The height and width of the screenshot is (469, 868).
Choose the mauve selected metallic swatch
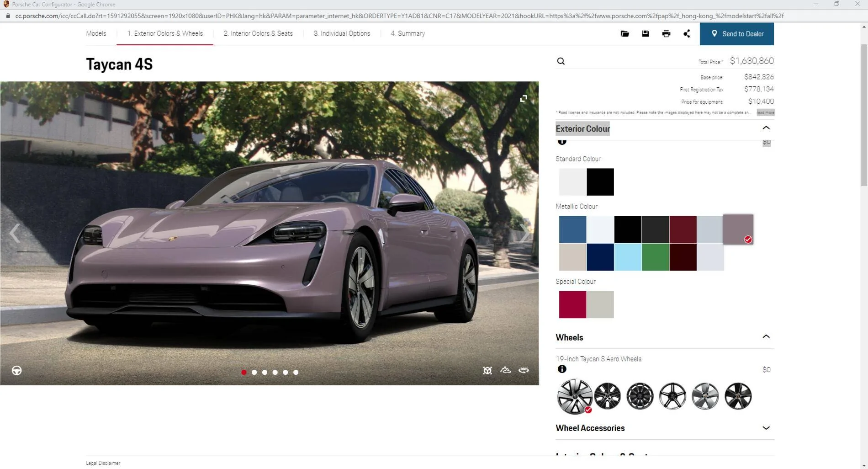click(x=738, y=229)
